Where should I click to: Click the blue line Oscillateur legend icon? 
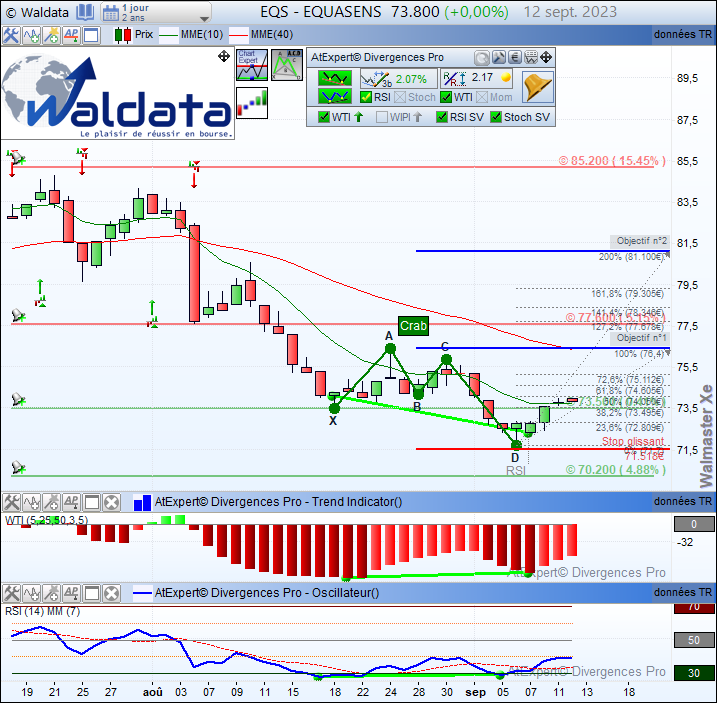pos(142,593)
